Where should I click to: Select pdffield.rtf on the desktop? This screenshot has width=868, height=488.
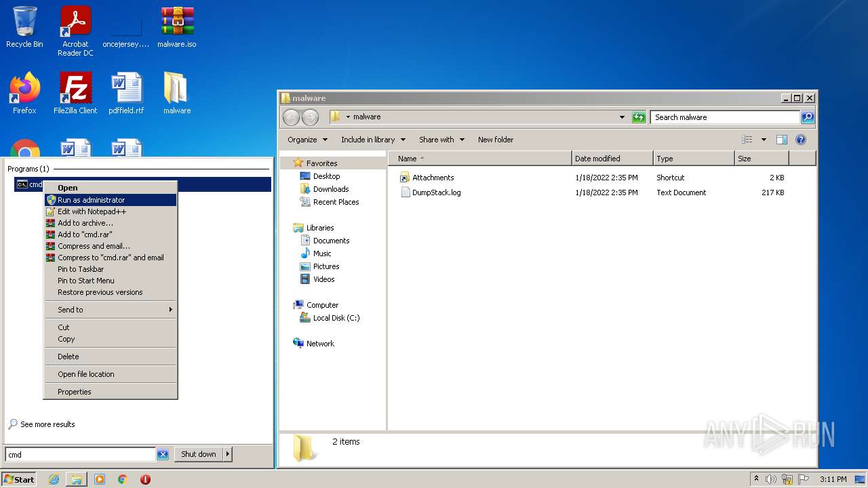126,94
